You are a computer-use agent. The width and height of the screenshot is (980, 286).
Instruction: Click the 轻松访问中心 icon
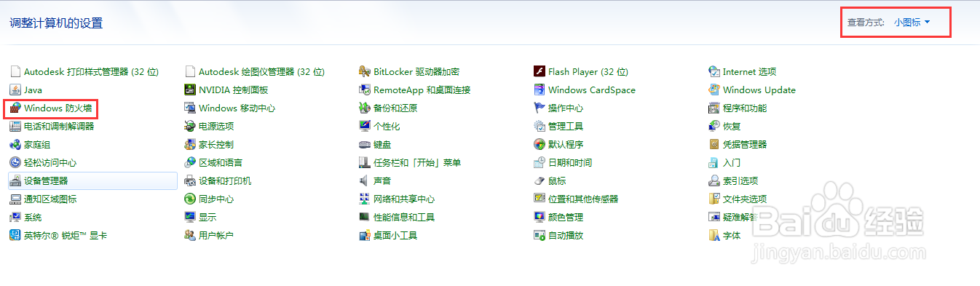click(15, 163)
